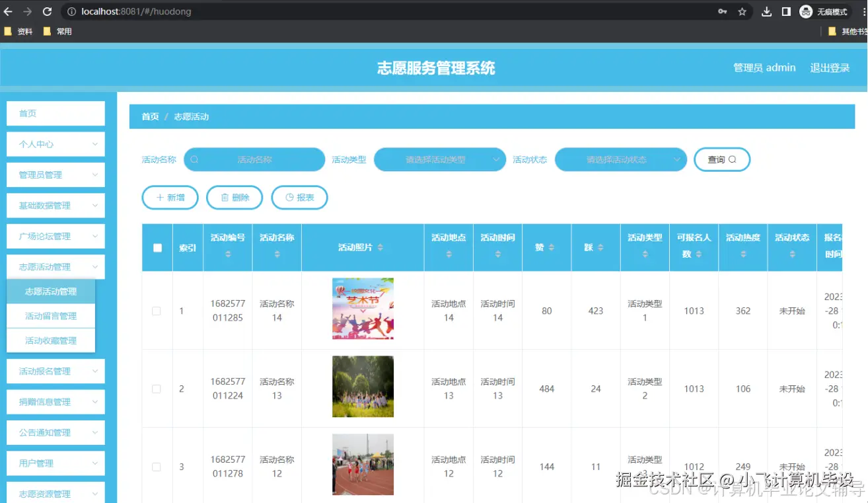
Task: Bookmark this page with star icon
Action: (x=742, y=11)
